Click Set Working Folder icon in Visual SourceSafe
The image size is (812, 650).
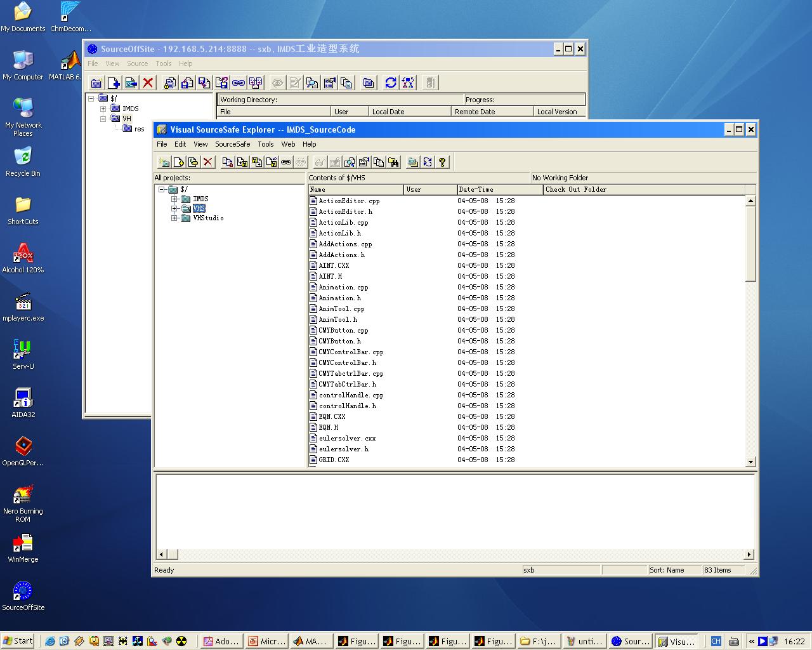[x=413, y=162]
